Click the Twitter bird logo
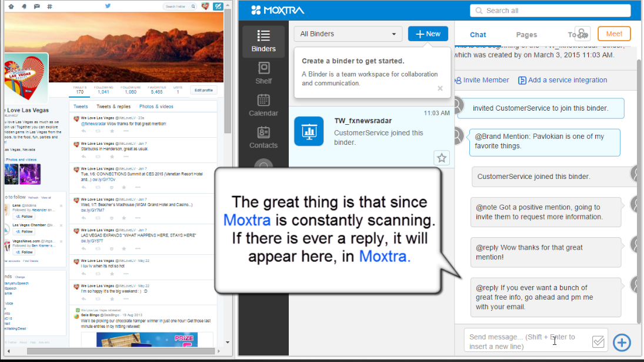This screenshot has width=644, height=362. (x=108, y=6)
